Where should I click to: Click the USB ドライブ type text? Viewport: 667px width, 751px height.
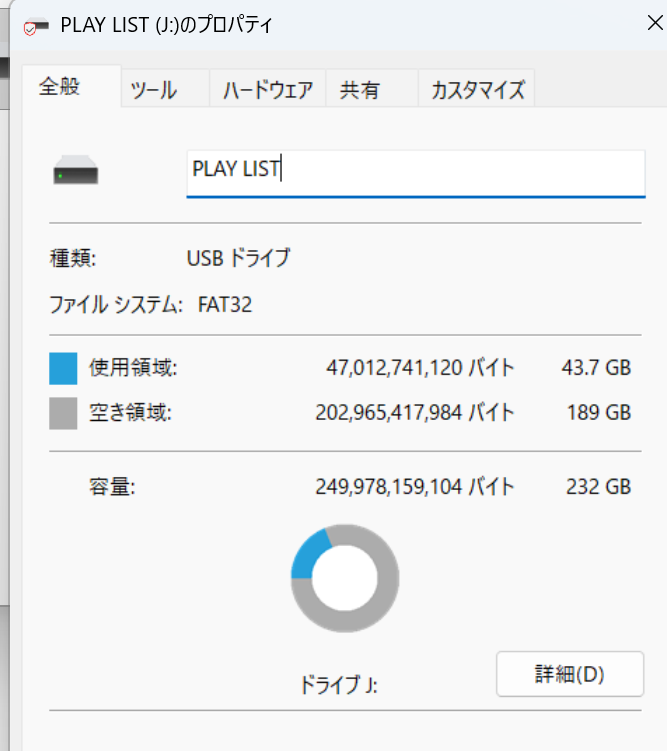(238, 259)
